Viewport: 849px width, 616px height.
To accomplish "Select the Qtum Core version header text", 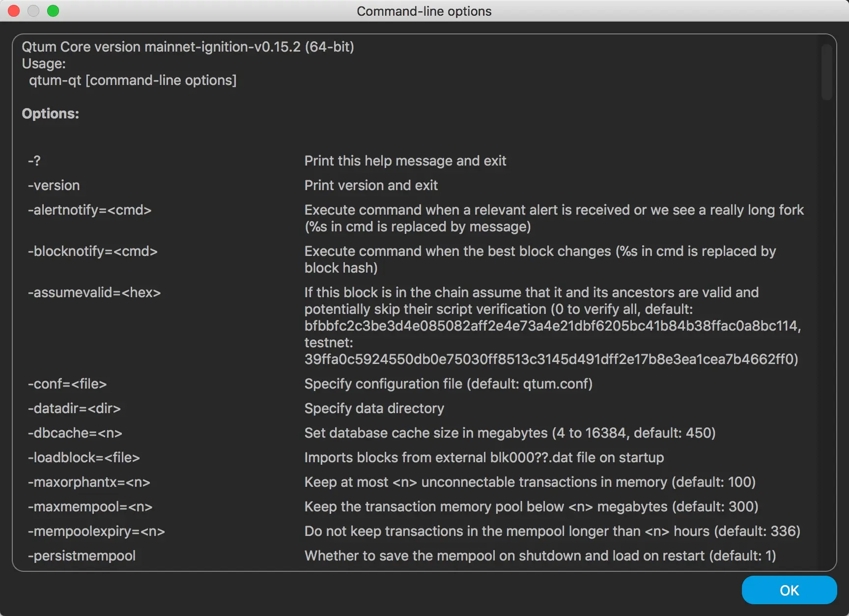I will [x=188, y=47].
